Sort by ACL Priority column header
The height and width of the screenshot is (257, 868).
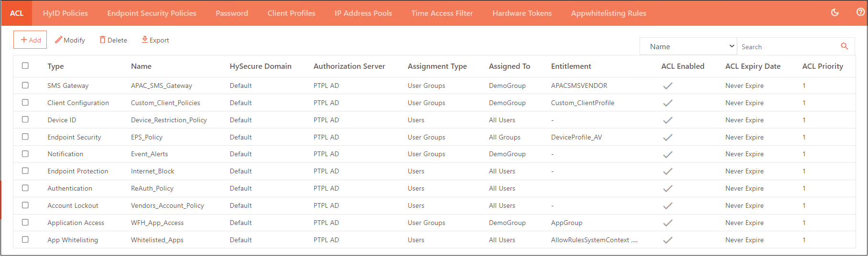(x=822, y=66)
